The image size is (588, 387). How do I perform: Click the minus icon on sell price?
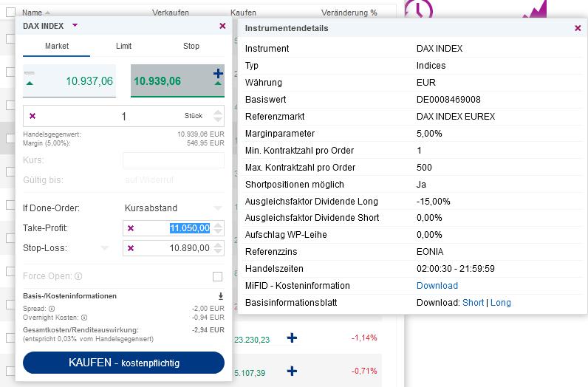click(x=30, y=73)
